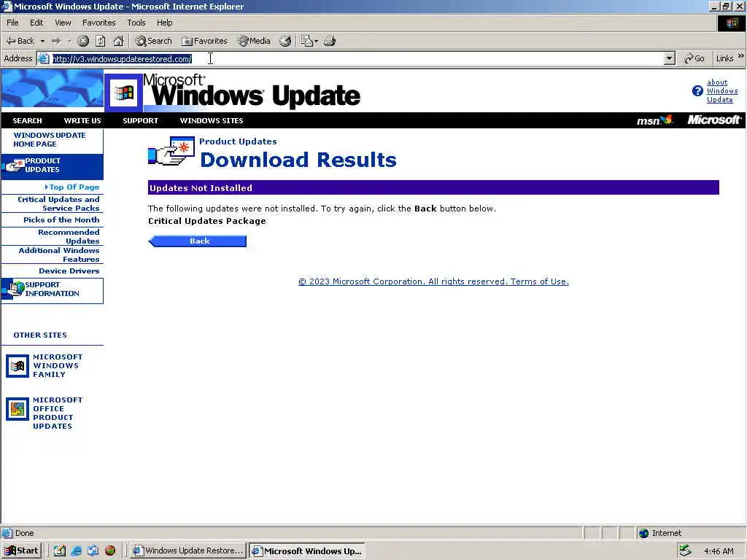Go to Home page icon
The width and height of the screenshot is (747, 560).
click(118, 41)
